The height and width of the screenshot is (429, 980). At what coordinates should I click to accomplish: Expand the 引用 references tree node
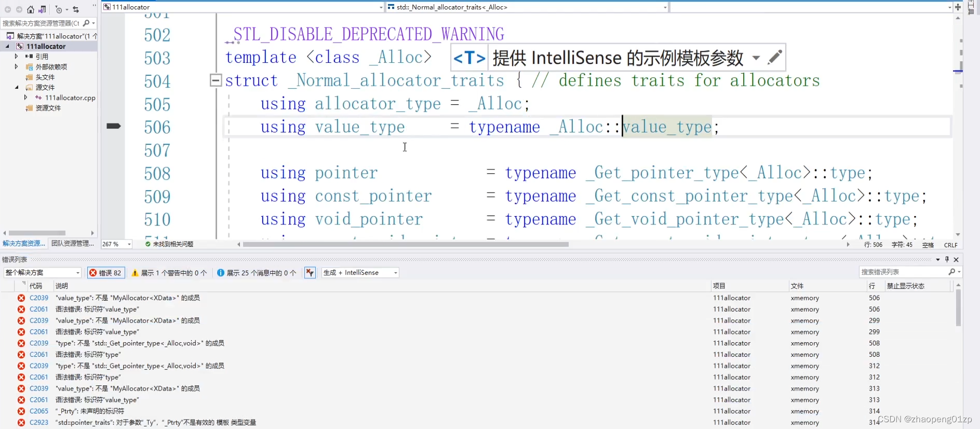click(16, 56)
